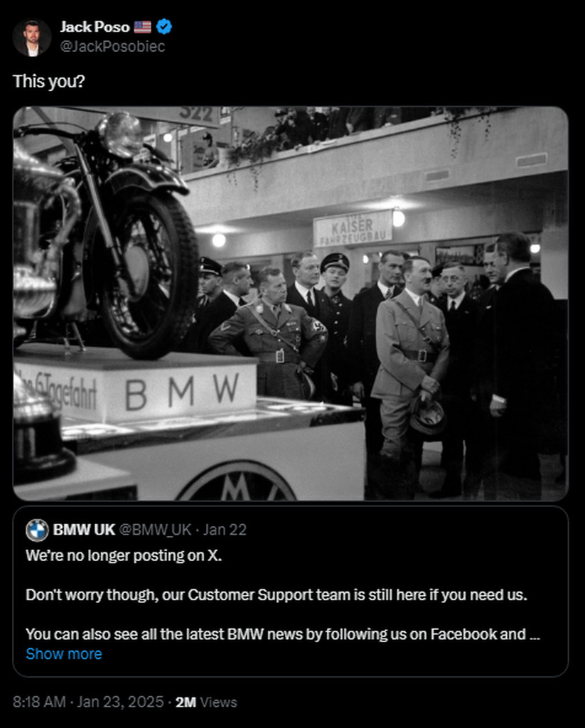
Task: Click the Kaiser Fahrzeugbau sign in photo
Action: tap(353, 229)
